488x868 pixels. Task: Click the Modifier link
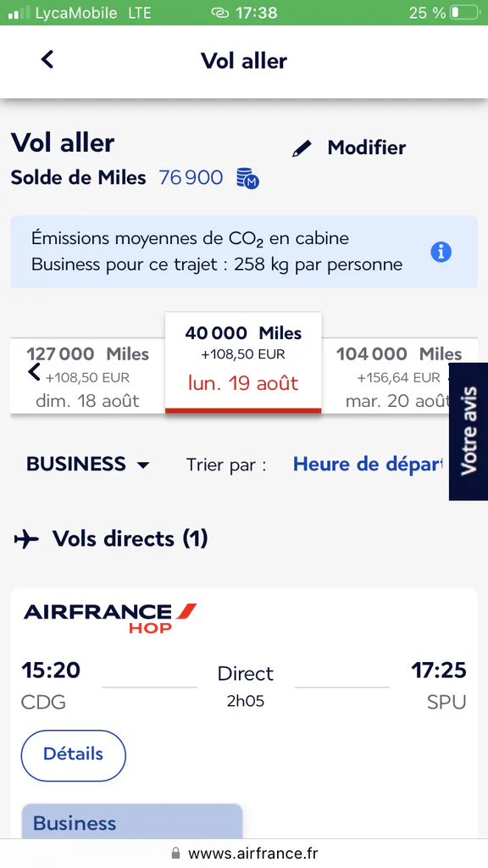tap(366, 147)
